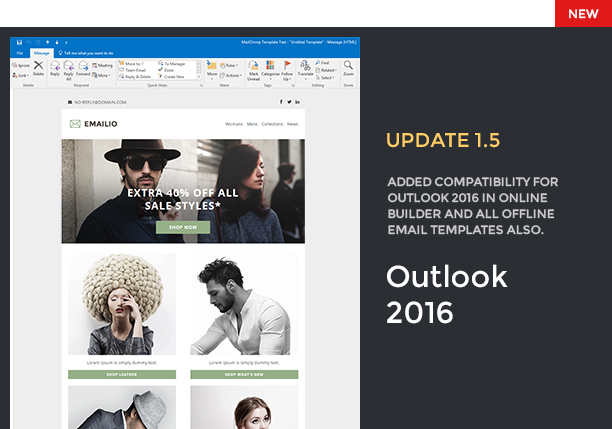This screenshot has height=429, width=612.
Task: Click the SHOP LEATHER button
Action: [x=122, y=374]
